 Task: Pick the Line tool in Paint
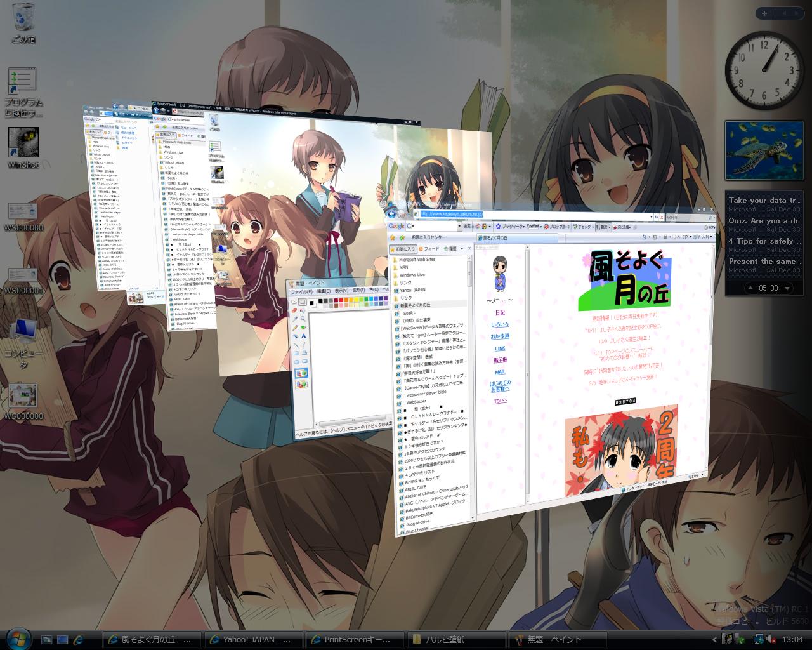(296, 345)
